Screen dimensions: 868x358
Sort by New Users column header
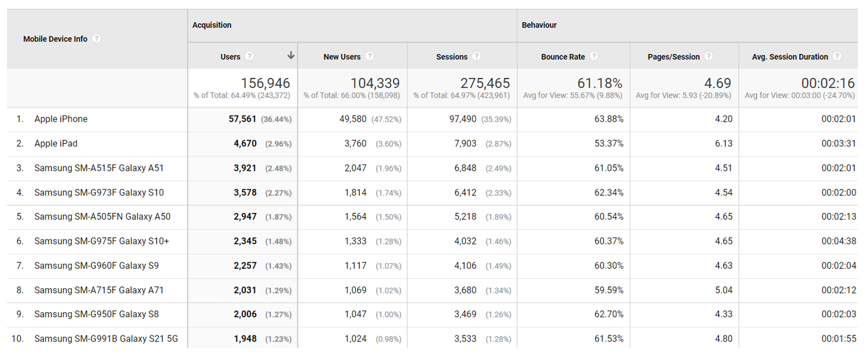click(342, 57)
